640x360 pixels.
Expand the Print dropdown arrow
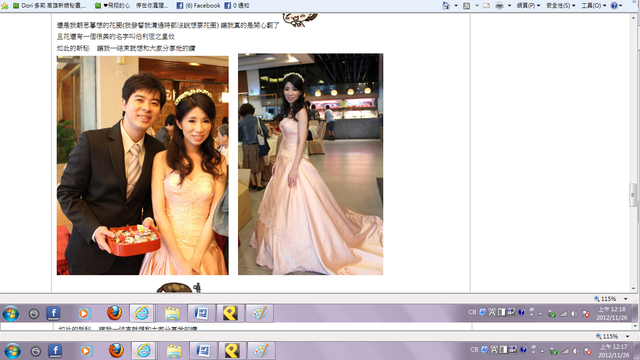(509, 5)
